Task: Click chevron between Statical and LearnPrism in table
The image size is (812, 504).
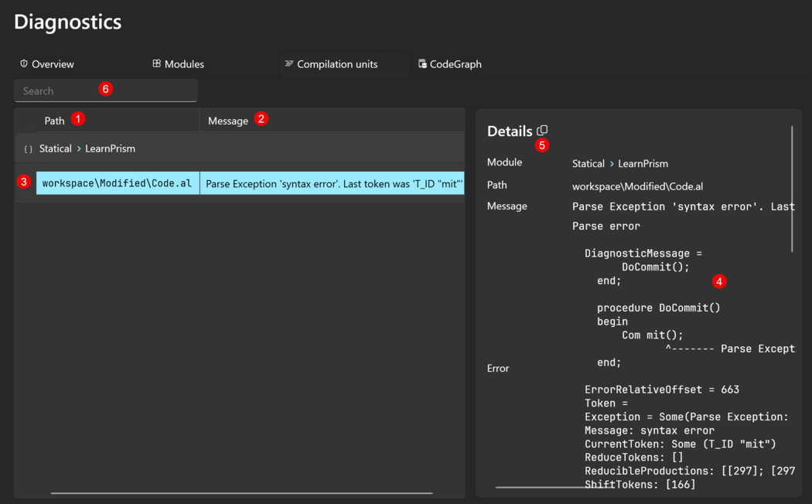Action: coord(79,148)
